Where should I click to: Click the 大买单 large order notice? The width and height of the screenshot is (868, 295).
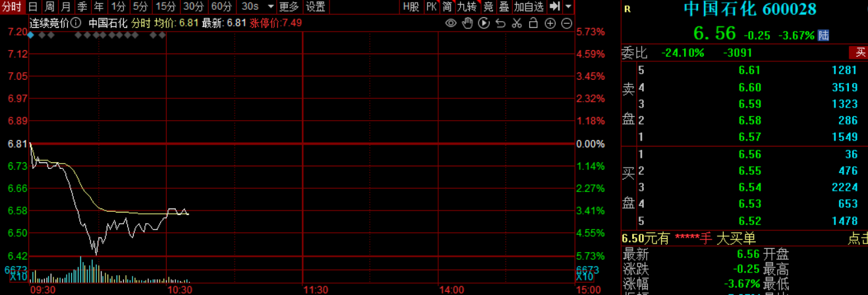[x=736, y=239]
